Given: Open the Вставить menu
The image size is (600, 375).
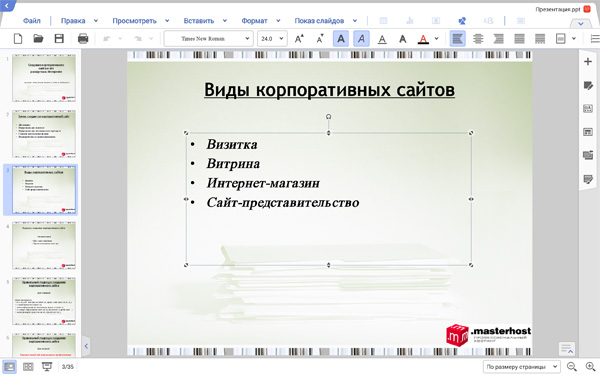Looking at the screenshot, I should pyautogui.click(x=199, y=21).
